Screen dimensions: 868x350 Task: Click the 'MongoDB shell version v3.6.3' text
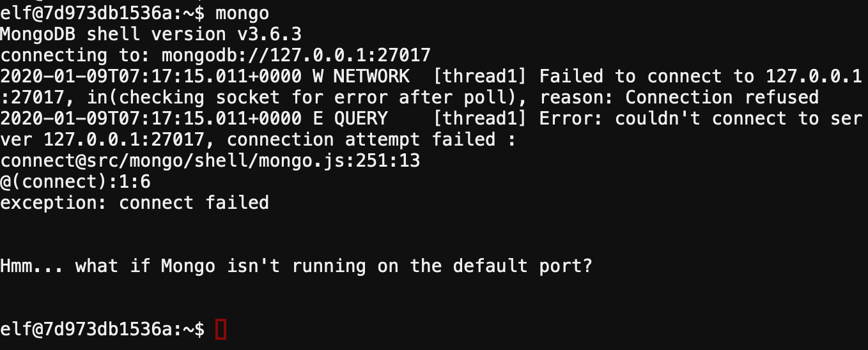[x=151, y=34]
